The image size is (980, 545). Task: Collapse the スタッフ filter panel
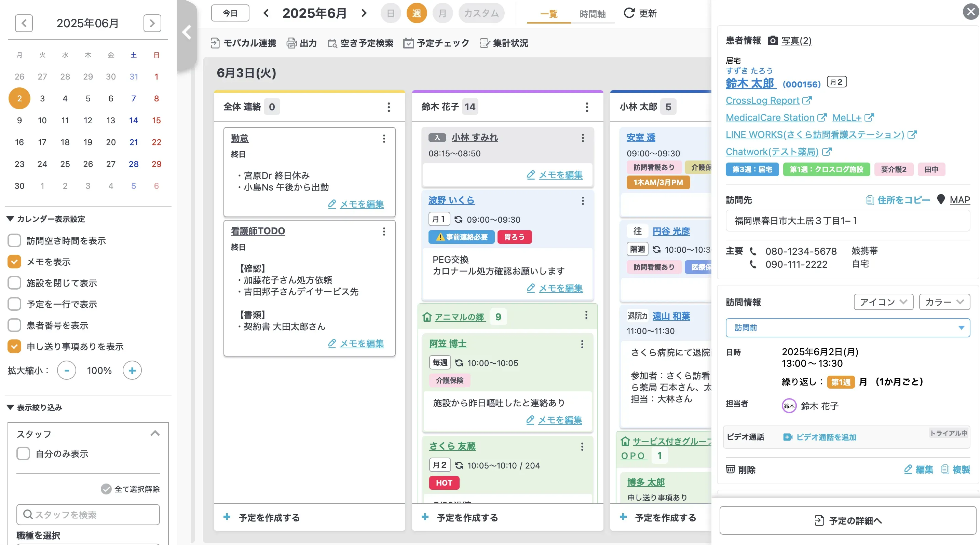pyautogui.click(x=155, y=433)
